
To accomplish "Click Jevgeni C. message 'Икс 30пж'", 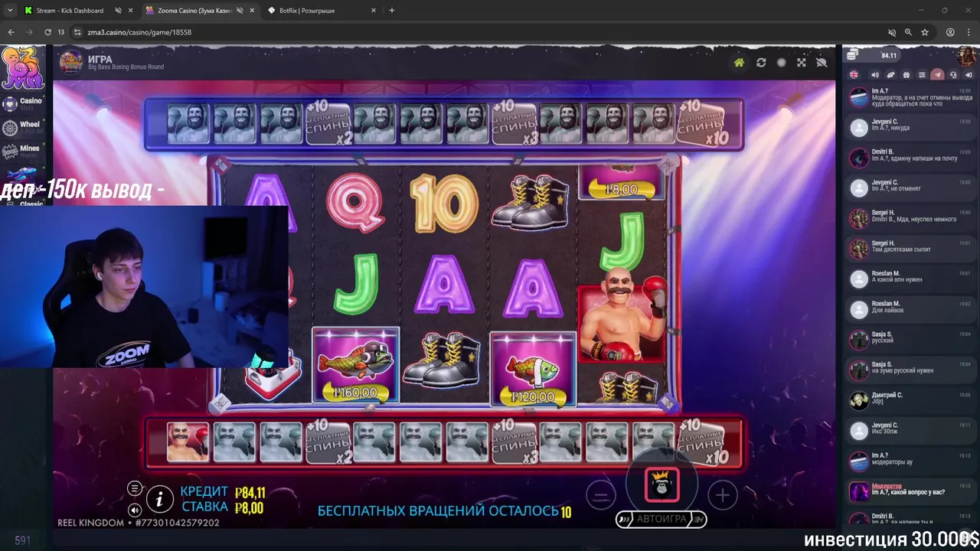I will coord(911,429).
